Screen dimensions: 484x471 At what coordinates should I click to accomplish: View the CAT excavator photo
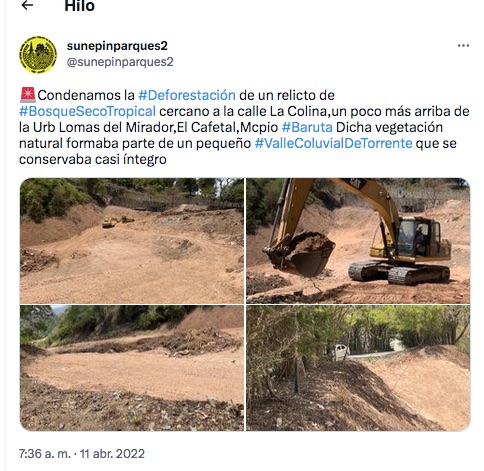(358, 241)
